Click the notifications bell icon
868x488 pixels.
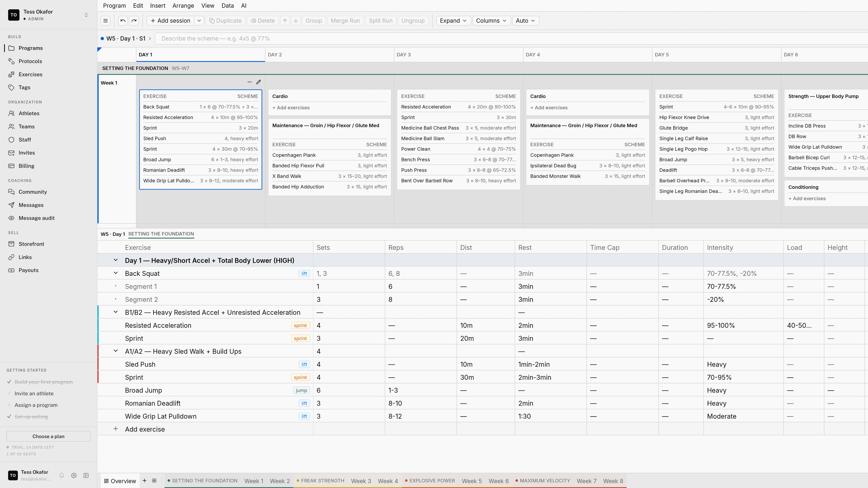(x=62, y=475)
